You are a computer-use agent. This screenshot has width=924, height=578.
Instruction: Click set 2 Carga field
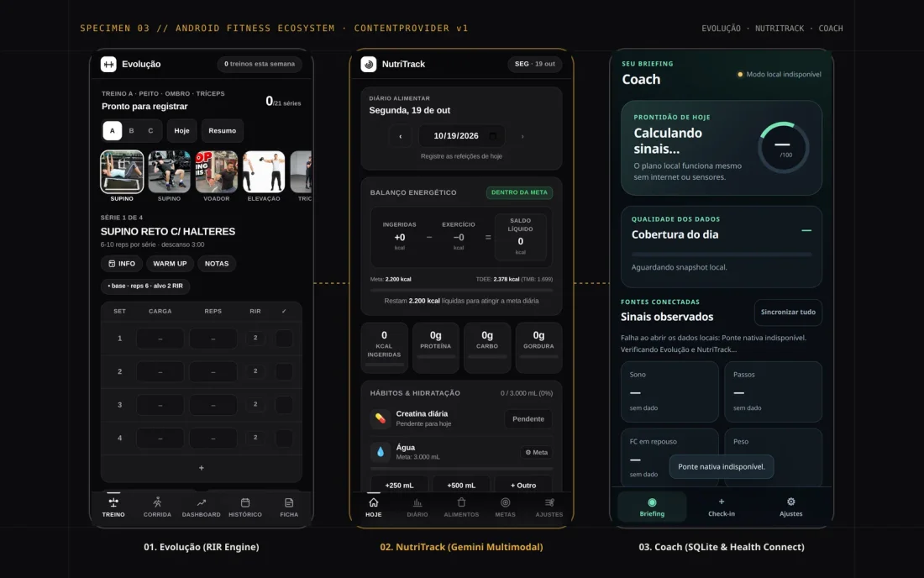(x=160, y=371)
